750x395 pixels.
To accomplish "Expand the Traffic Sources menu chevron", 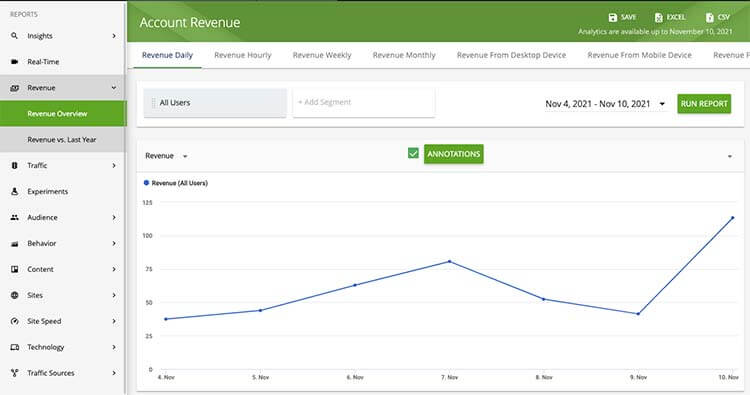I will (114, 373).
